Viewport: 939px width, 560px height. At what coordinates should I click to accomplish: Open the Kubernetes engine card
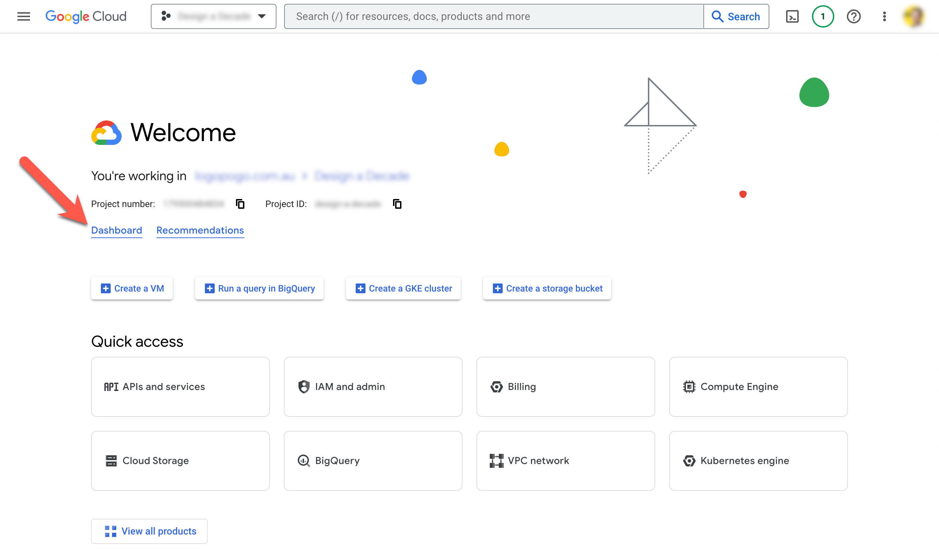tap(758, 461)
